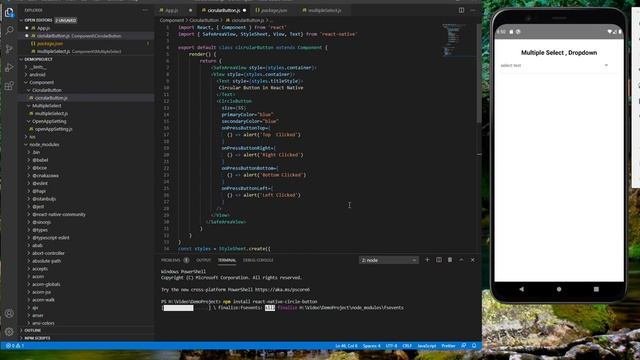
Task: Maximize terminal panel with up chevron
Action: click(x=461, y=260)
